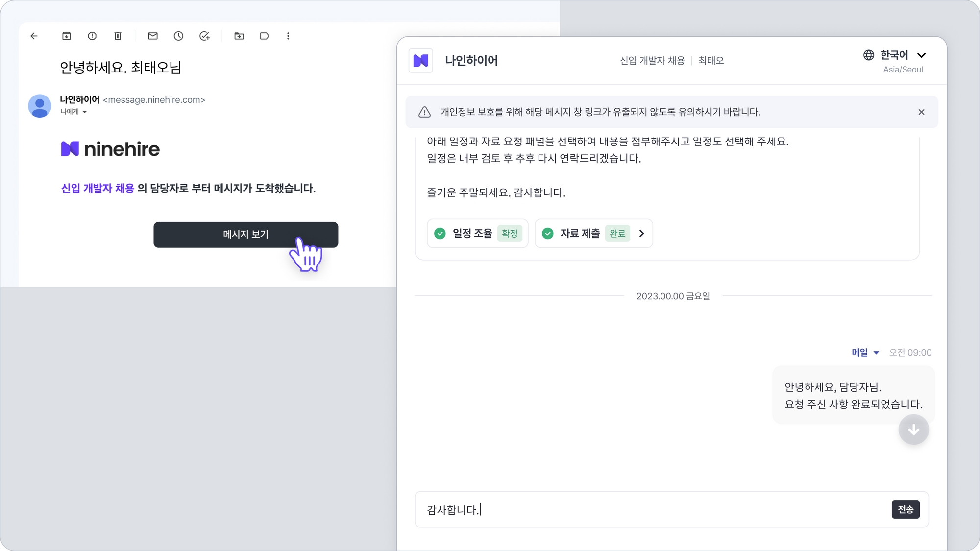
Task: Add to tasks checkmark icon
Action: click(x=204, y=36)
